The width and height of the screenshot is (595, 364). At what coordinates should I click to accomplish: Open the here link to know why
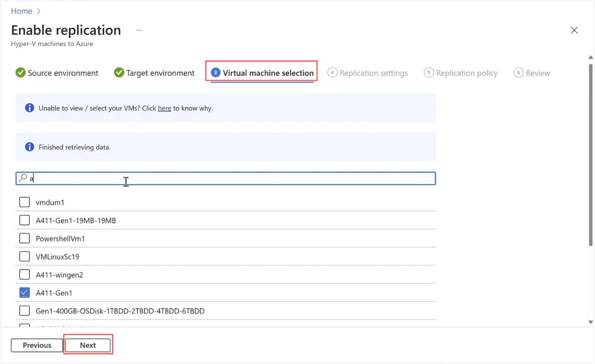pyautogui.click(x=164, y=108)
